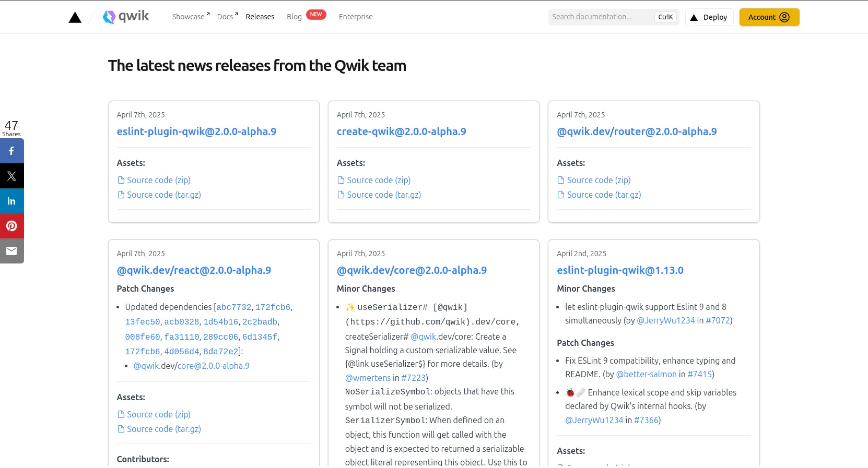This screenshot has height=468, width=868.
Task: Open create-qwik@2.0.0-alpha.9 release
Action: pyautogui.click(x=401, y=131)
